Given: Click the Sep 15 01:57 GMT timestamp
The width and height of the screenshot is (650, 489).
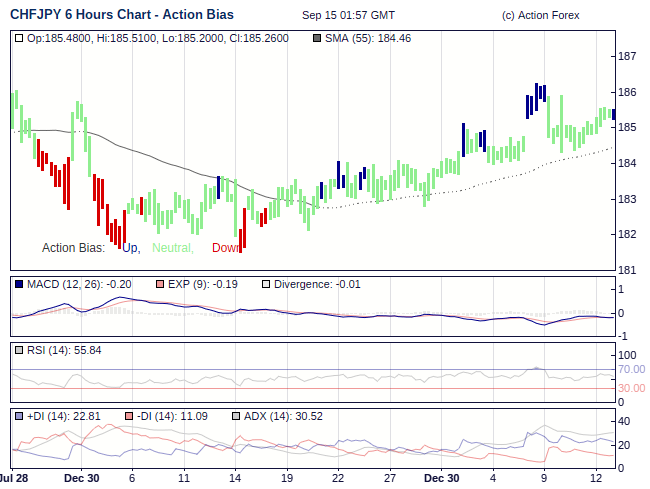Looking at the screenshot, I should [x=348, y=16].
